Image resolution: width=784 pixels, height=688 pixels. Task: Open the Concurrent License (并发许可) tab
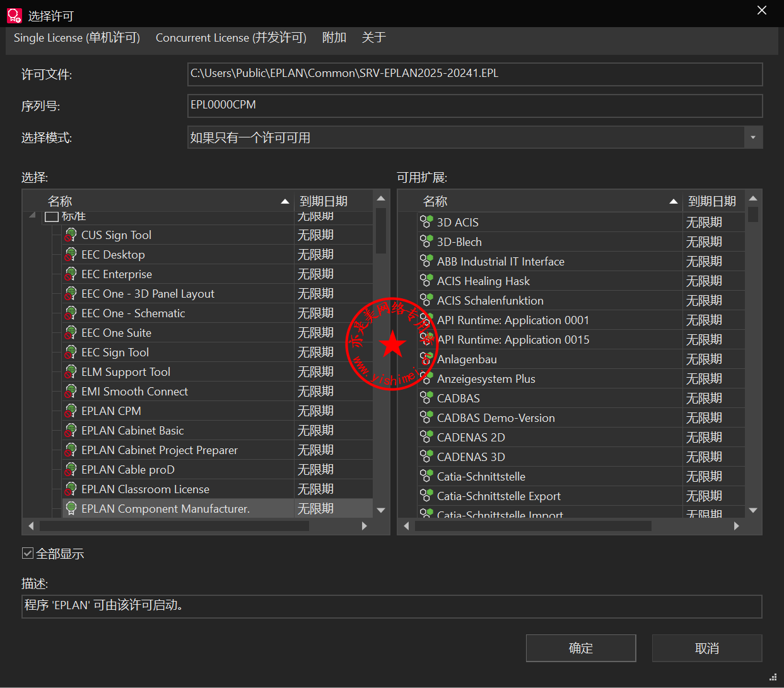tap(231, 38)
